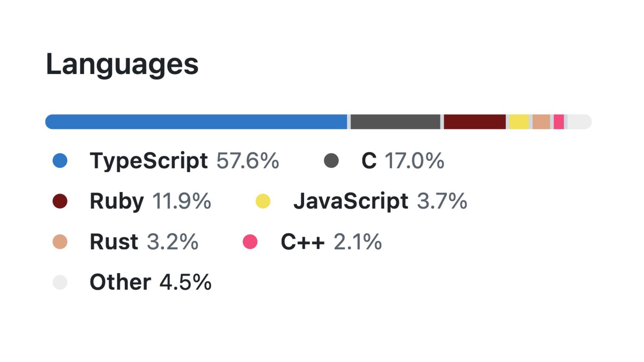The height and width of the screenshot is (362, 644).
Task: Click the Languages heading
Action: click(x=122, y=64)
